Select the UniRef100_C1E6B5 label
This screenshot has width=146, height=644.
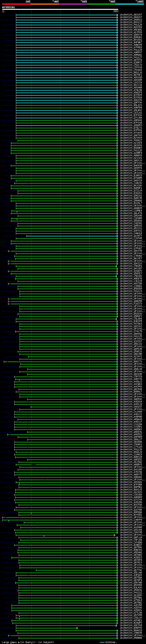[x=131, y=218]
